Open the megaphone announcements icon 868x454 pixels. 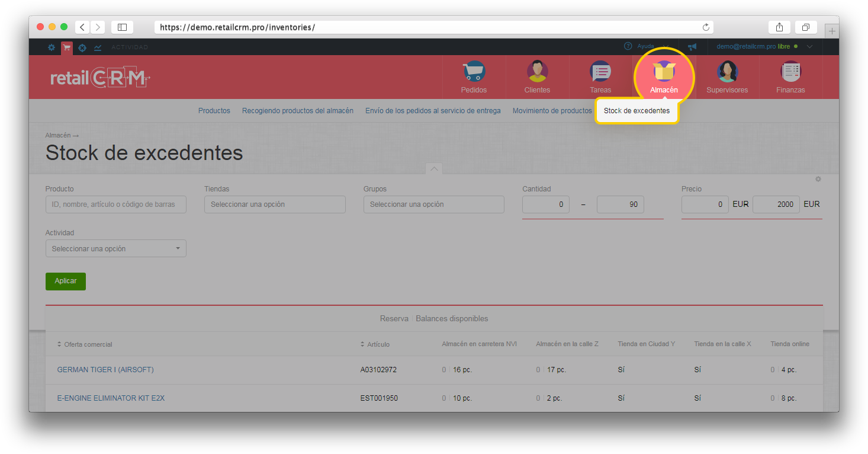[x=692, y=47]
